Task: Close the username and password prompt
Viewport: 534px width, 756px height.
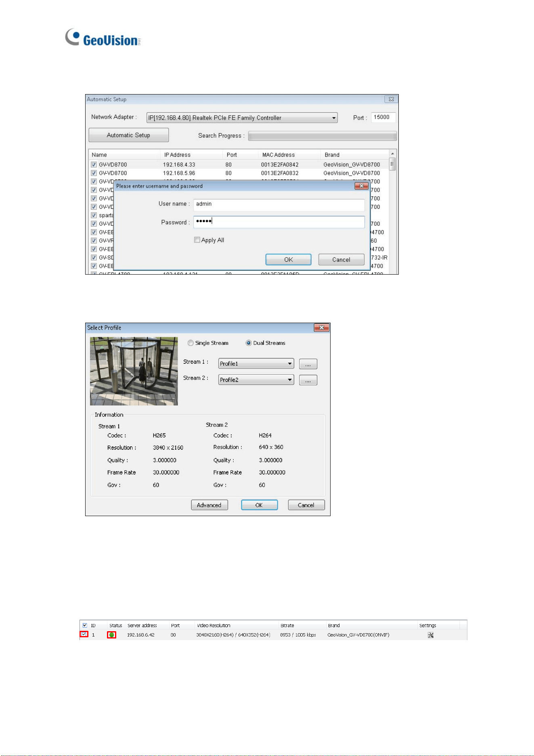Action: 361,186
